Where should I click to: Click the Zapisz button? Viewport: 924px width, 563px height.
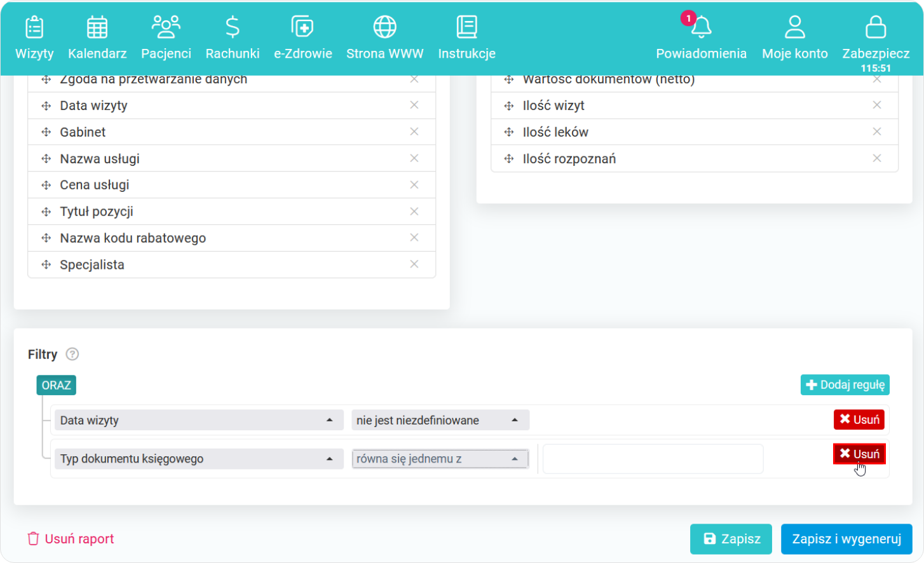click(731, 539)
